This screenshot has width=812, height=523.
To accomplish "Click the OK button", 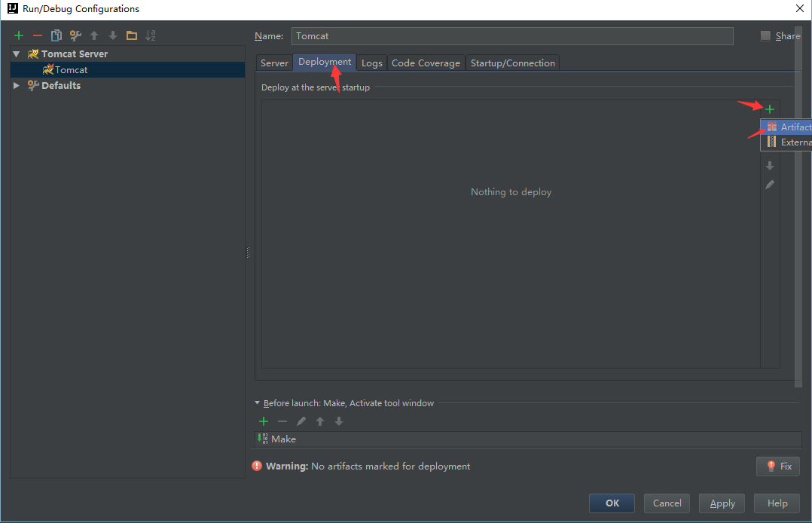I will pos(612,503).
